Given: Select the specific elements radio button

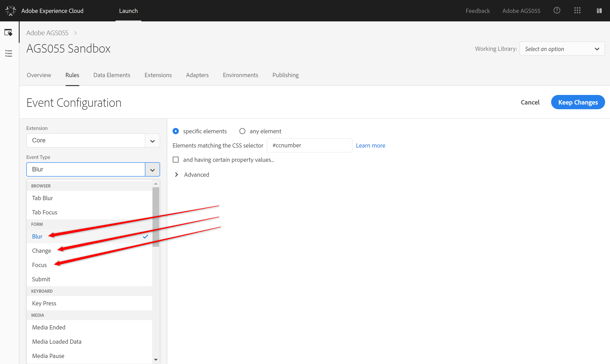Looking at the screenshot, I should pyautogui.click(x=176, y=131).
